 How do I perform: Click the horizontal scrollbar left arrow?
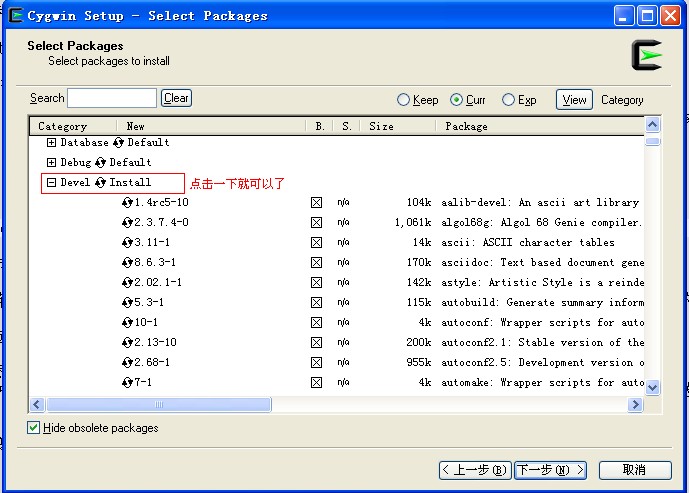tap(36, 405)
